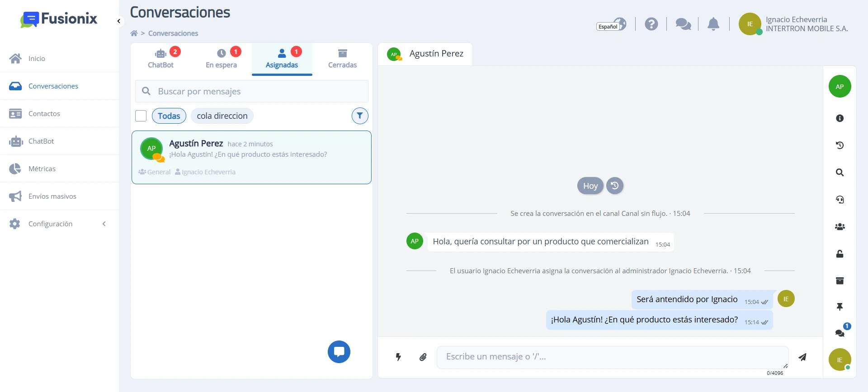
Task: Open Agustín Perez conversation in list
Action: [251, 157]
